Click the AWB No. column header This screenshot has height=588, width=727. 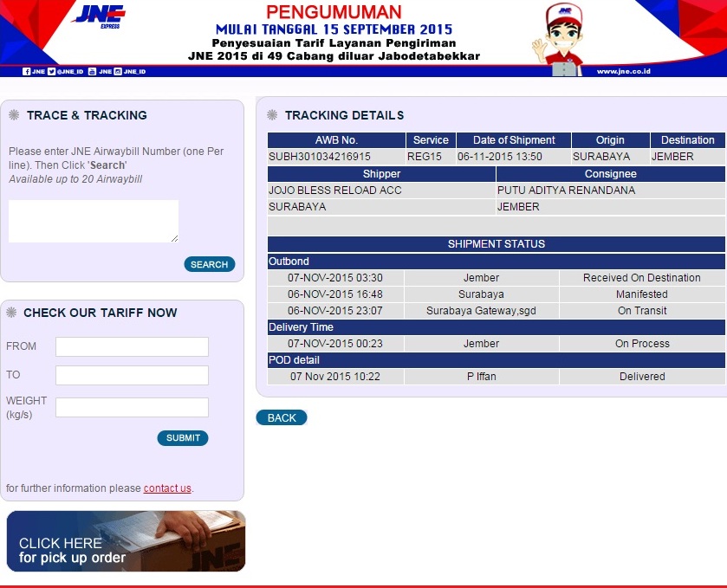point(336,140)
